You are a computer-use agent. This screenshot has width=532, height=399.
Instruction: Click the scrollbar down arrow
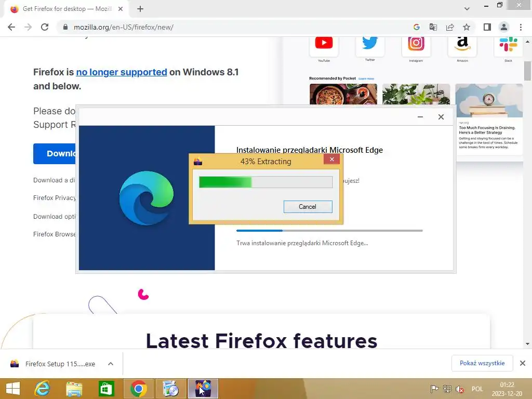527,344
